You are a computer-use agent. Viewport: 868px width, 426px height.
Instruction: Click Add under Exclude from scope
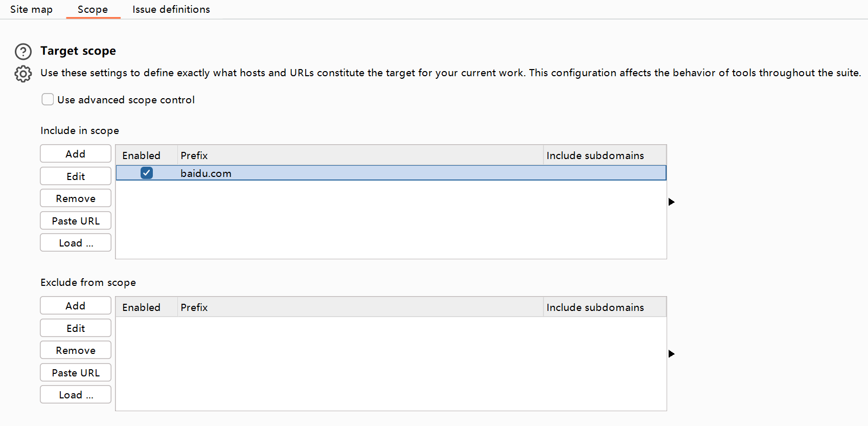click(76, 305)
